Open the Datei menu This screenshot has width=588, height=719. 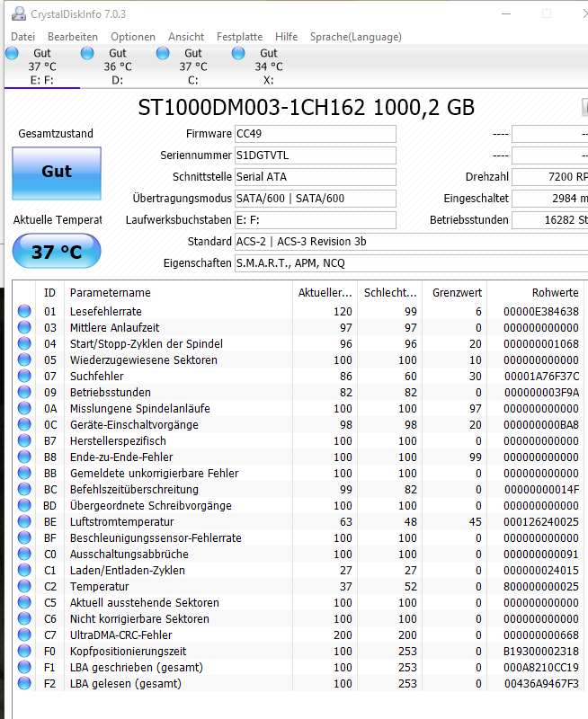[23, 37]
